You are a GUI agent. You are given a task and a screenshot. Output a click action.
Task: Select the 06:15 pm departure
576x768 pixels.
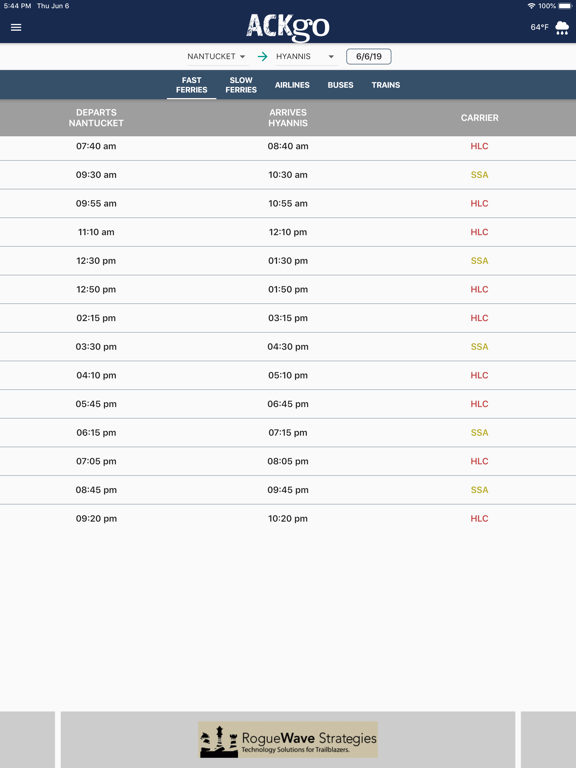click(96, 432)
